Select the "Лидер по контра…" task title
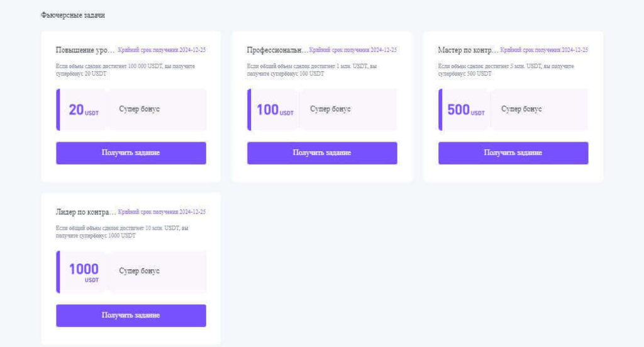 click(86, 212)
